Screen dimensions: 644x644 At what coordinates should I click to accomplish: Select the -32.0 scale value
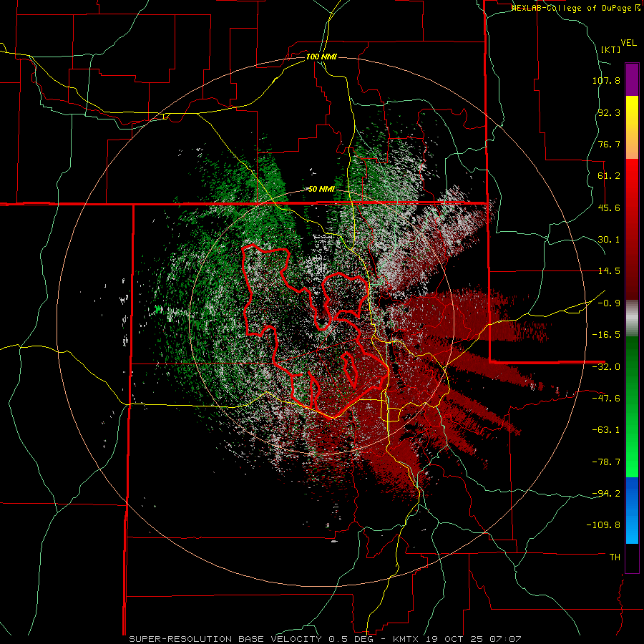(606, 367)
